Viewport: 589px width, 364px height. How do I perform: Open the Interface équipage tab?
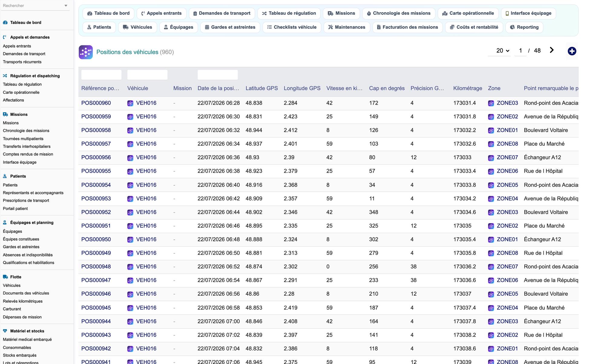pyautogui.click(x=528, y=13)
